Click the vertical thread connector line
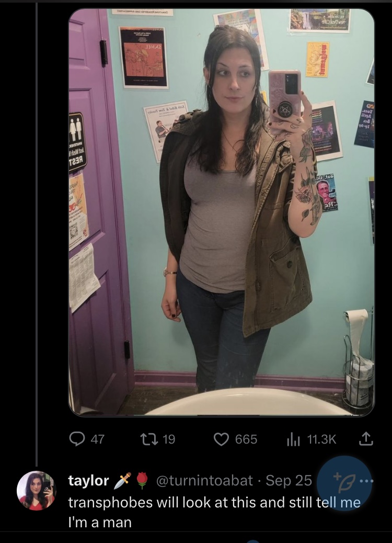Image resolution: width=392 pixels, height=543 pixels. click(x=37, y=234)
